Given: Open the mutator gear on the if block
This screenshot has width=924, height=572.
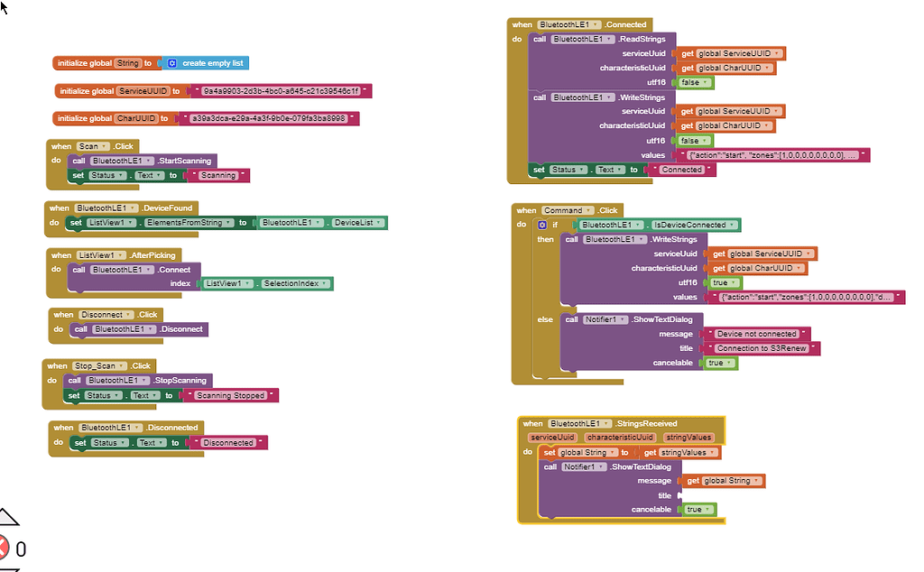Looking at the screenshot, I should click(542, 225).
